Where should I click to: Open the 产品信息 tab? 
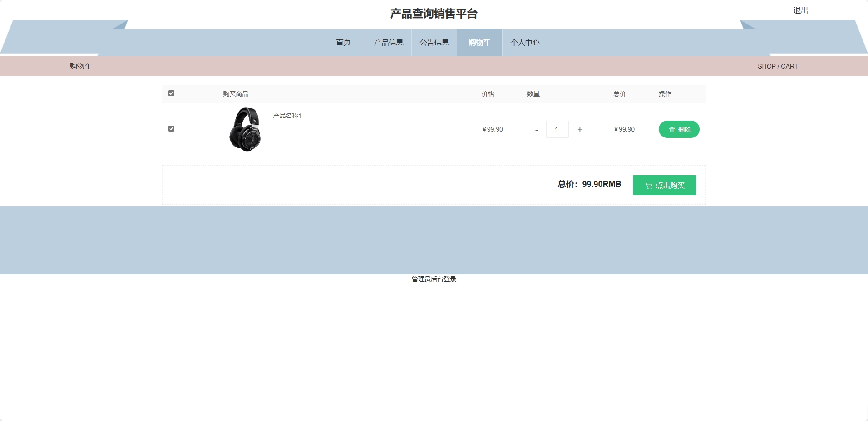388,42
